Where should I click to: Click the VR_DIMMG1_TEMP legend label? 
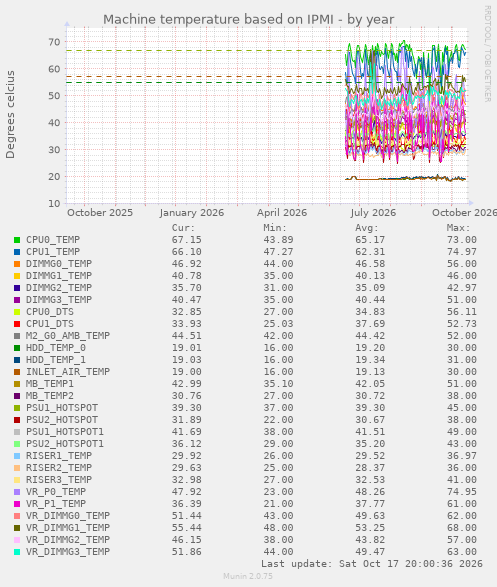click(68, 528)
